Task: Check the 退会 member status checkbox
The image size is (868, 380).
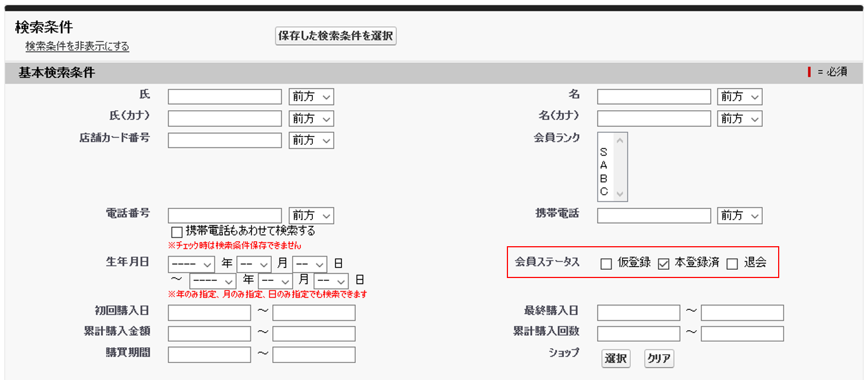Action: tap(732, 264)
